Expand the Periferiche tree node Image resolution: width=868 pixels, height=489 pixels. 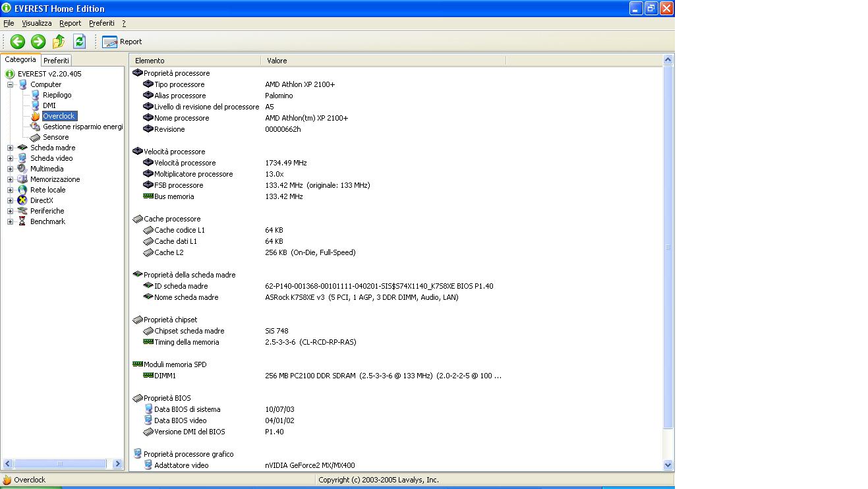pyautogui.click(x=10, y=211)
